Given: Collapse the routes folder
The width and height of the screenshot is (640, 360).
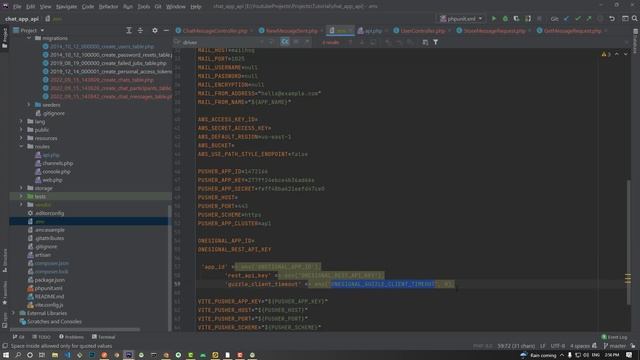Looking at the screenshot, I should [21, 147].
